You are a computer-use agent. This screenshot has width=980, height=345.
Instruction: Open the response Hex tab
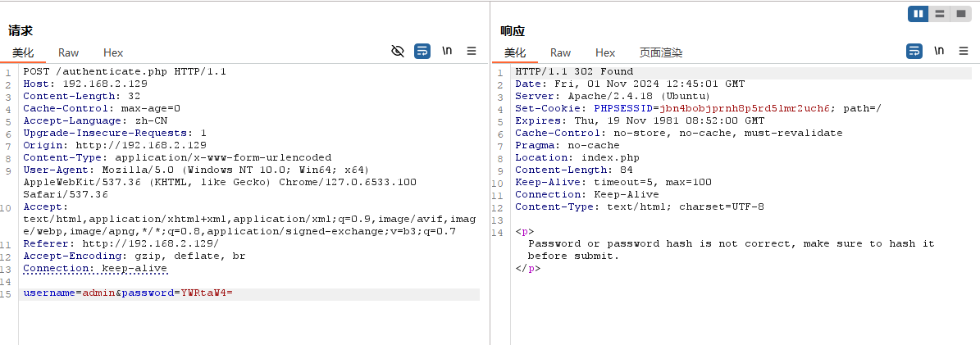pos(605,52)
